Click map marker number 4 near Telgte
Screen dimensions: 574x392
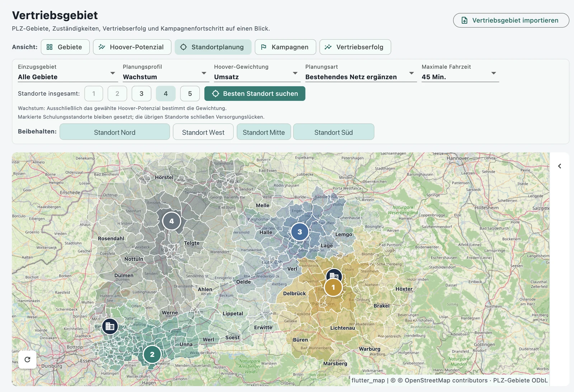pos(171,221)
